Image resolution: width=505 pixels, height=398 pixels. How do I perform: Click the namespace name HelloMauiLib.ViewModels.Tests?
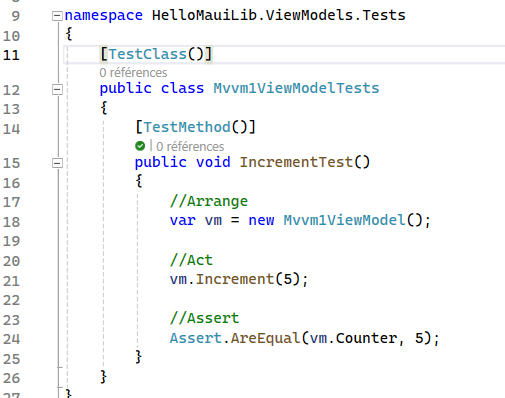[279, 15]
